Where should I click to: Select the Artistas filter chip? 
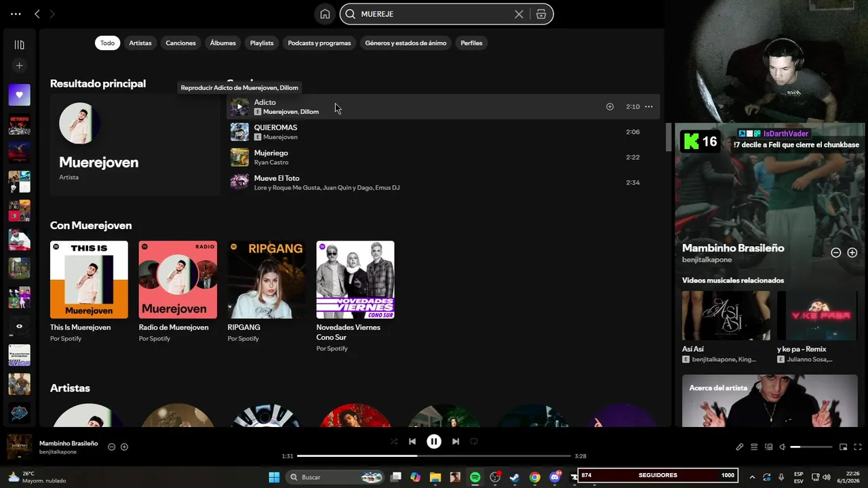[x=140, y=43]
